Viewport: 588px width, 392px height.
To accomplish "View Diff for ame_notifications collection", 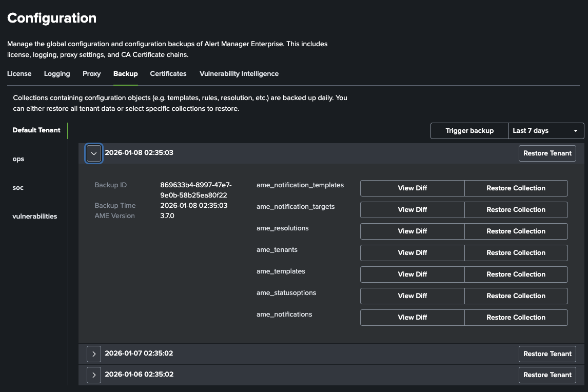I will tap(412, 318).
